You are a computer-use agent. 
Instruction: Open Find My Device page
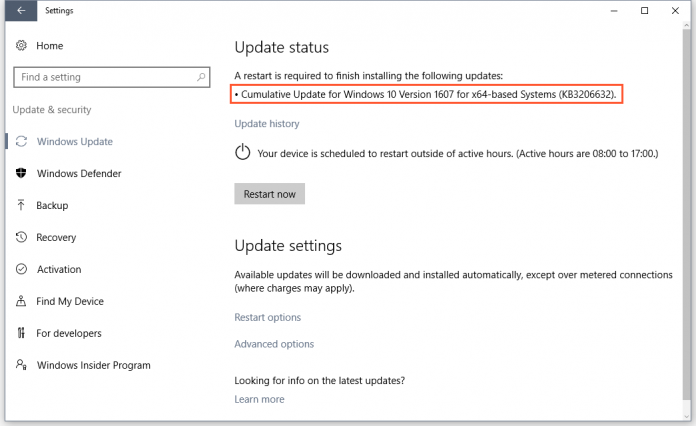pyautogui.click(x=70, y=301)
